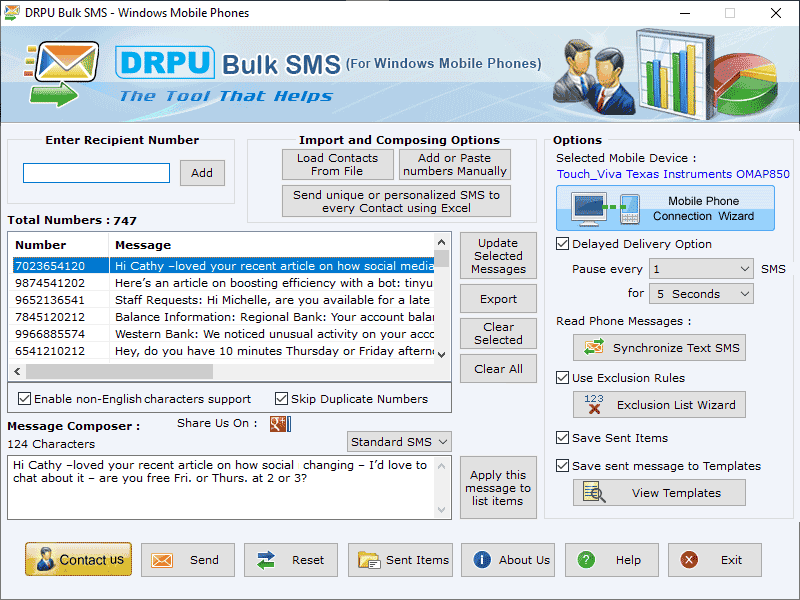Click the Share Us On social icon

[278, 423]
